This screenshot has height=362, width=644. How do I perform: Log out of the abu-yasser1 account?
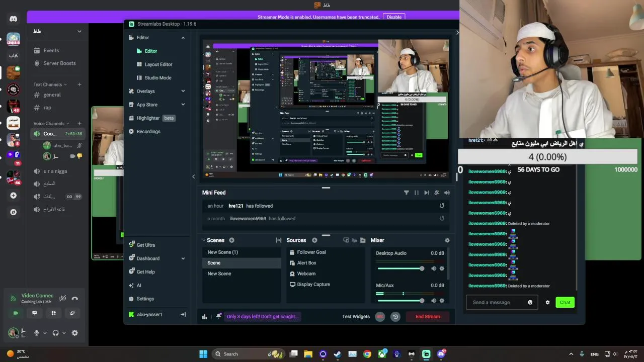(x=183, y=315)
